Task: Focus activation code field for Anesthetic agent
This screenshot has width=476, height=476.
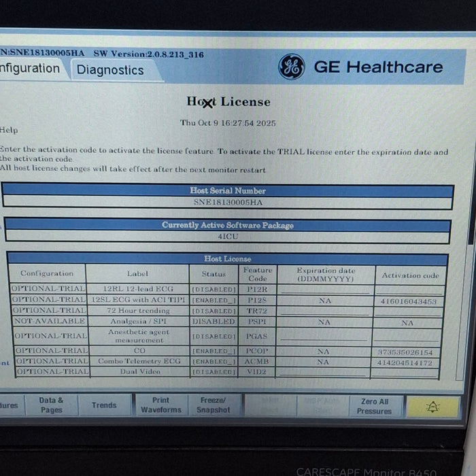Action: [407, 336]
